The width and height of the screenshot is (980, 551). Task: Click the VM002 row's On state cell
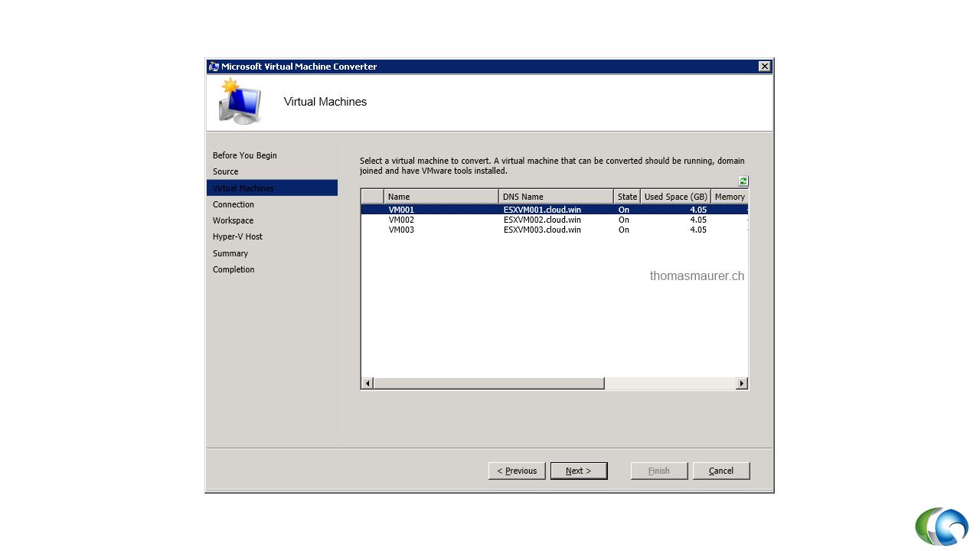[x=624, y=220]
